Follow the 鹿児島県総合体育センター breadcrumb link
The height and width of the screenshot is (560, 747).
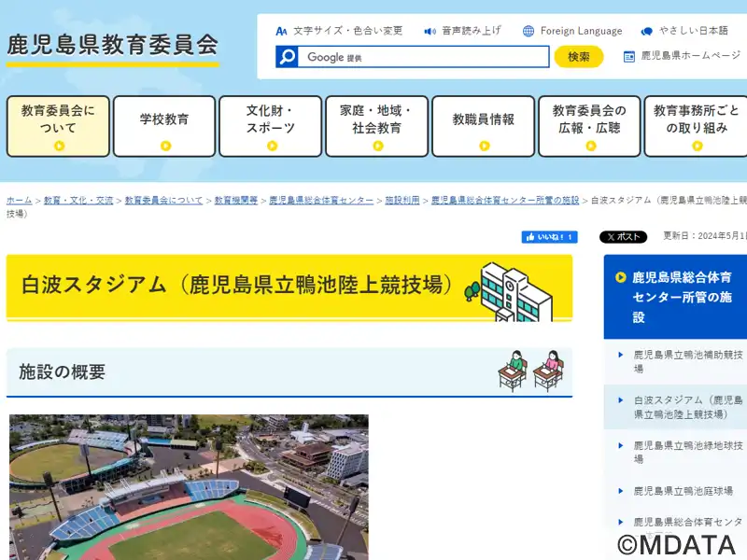[x=321, y=201]
